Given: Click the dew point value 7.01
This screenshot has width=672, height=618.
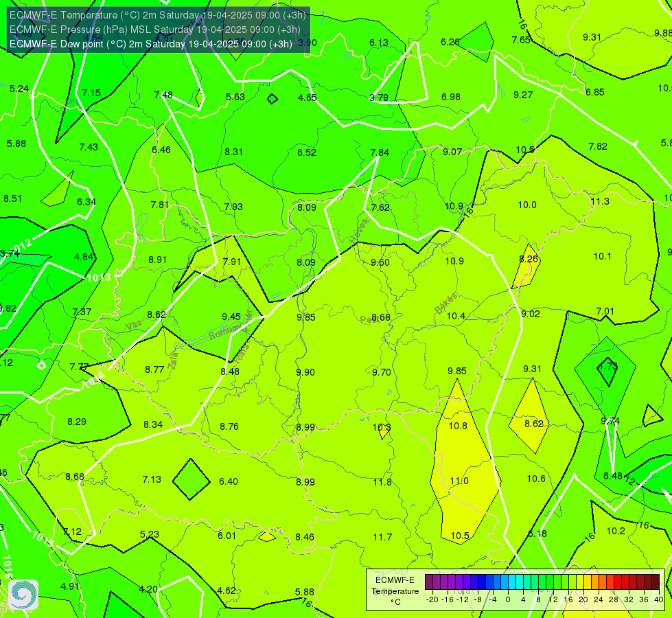Looking at the screenshot, I should (605, 311).
